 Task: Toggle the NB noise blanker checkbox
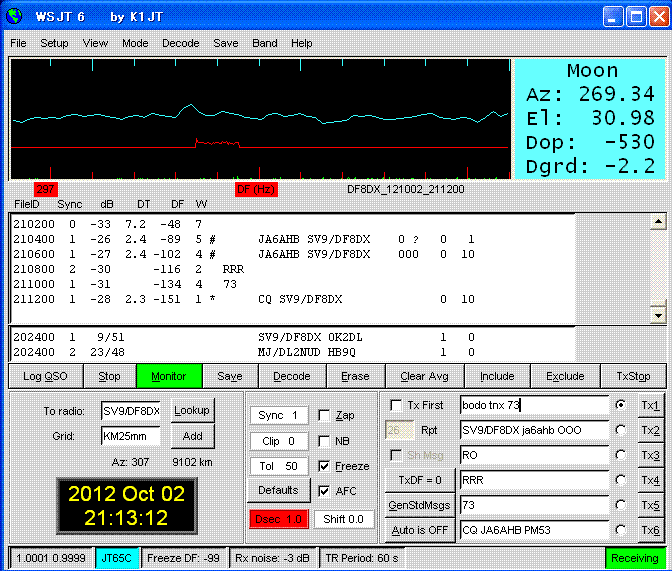[323, 441]
